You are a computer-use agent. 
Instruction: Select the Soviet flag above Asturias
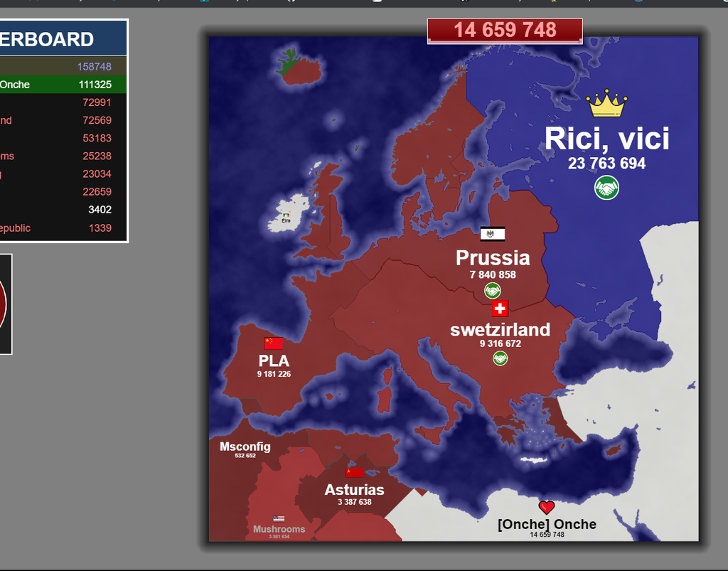pyautogui.click(x=354, y=473)
